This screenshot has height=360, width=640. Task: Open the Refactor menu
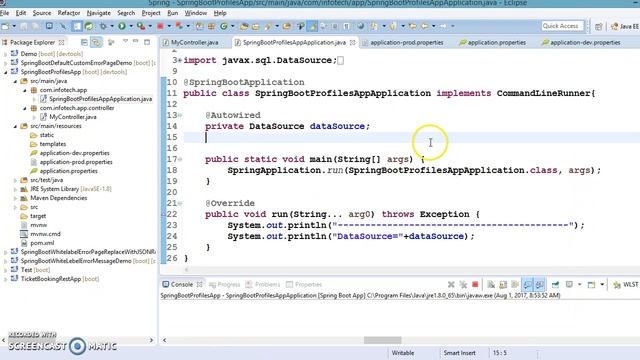point(69,13)
